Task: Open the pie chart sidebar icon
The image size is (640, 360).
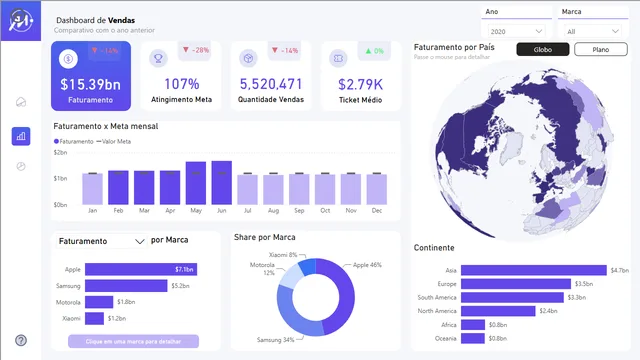Action: point(21,166)
